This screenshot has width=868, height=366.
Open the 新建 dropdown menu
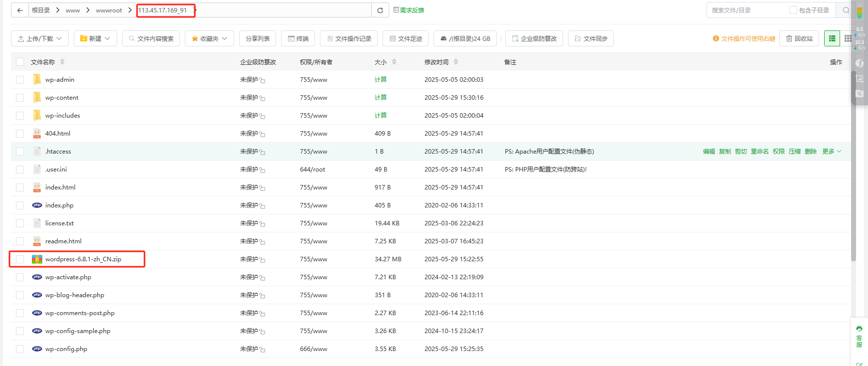tap(95, 38)
